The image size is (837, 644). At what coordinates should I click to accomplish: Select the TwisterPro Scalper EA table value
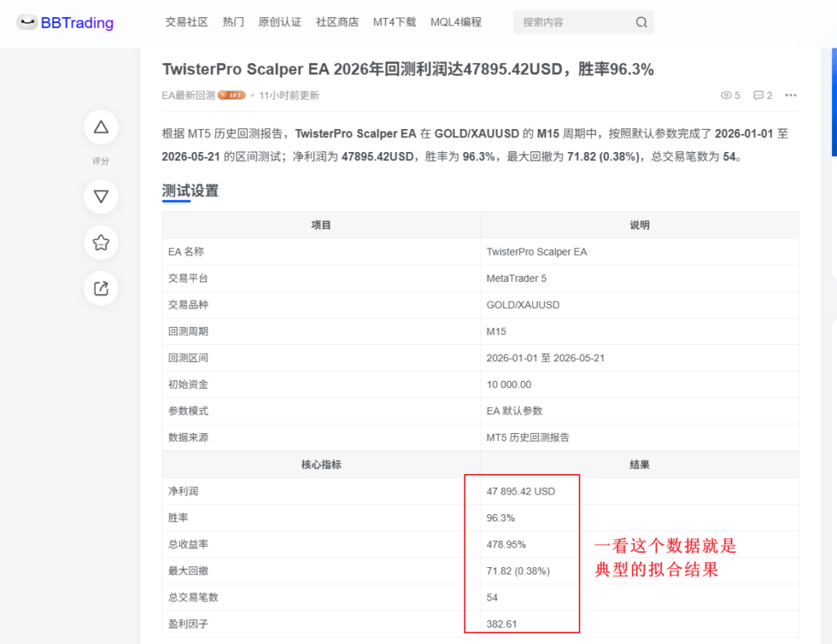pos(536,252)
